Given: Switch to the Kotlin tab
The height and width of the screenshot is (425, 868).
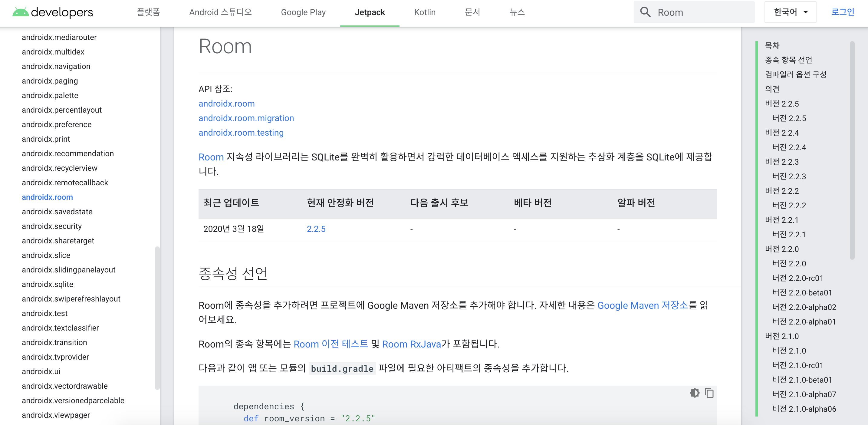Looking at the screenshot, I should (x=425, y=12).
